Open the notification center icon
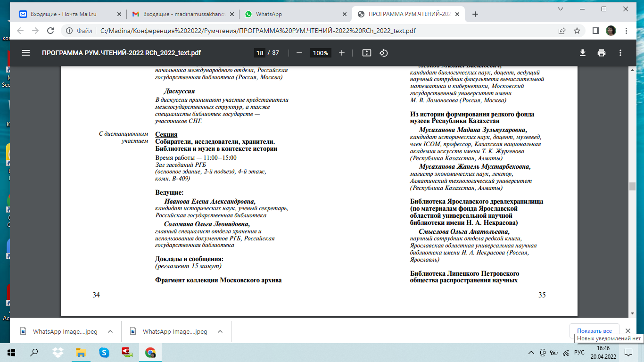The image size is (644, 362). click(628, 352)
